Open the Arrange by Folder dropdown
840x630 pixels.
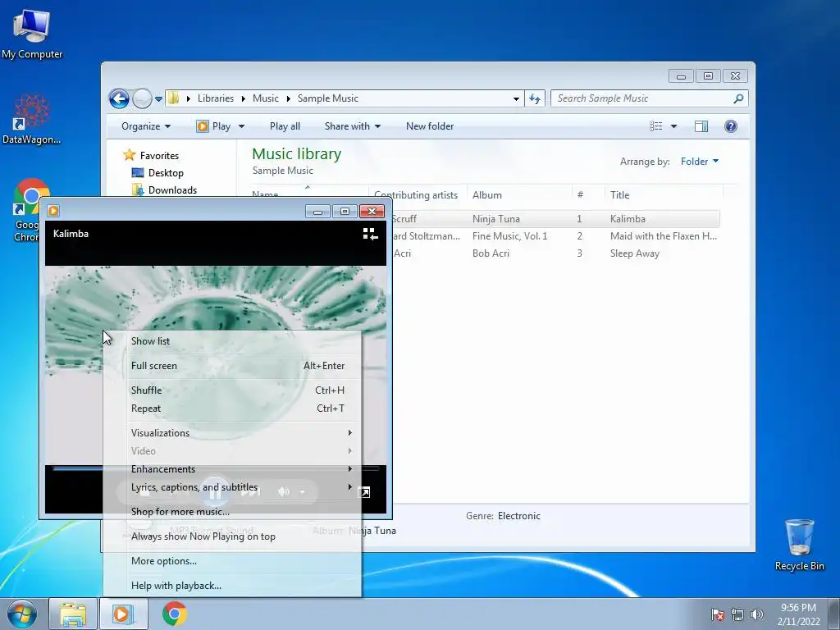(x=700, y=162)
